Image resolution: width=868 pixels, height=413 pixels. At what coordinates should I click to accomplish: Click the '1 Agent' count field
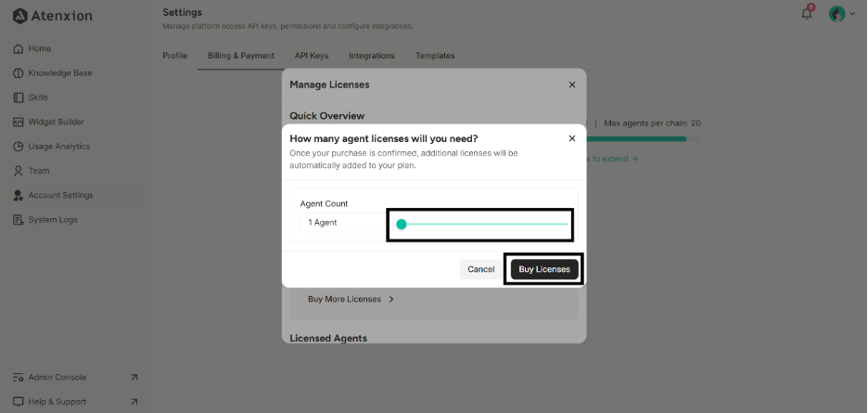click(x=343, y=223)
